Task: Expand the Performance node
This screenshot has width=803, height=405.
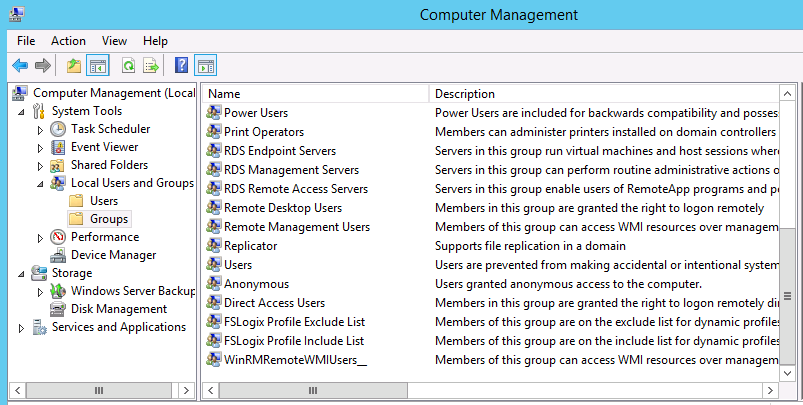Action: (x=40, y=238)
